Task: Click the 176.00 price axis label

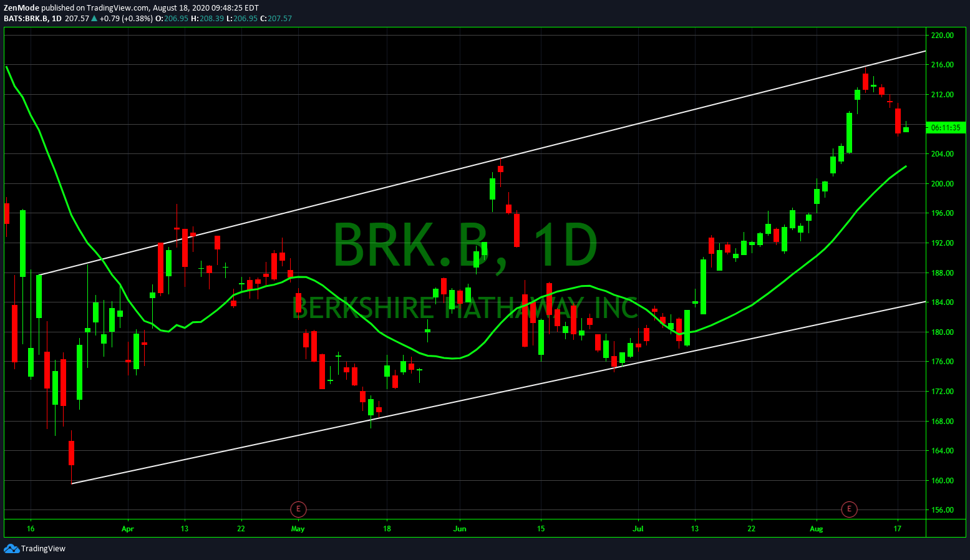Action: coord(943,362)
